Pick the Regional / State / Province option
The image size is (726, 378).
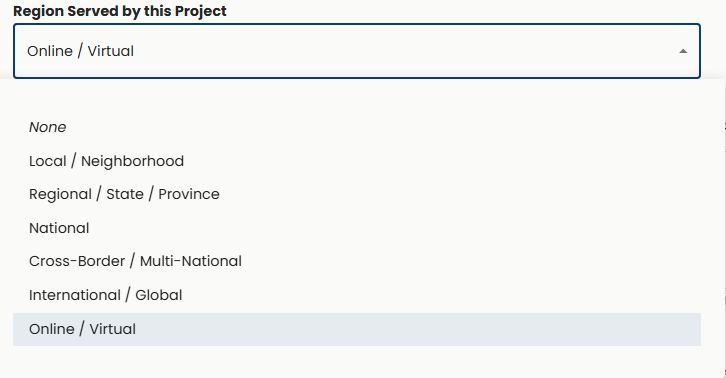pos(357,194)
